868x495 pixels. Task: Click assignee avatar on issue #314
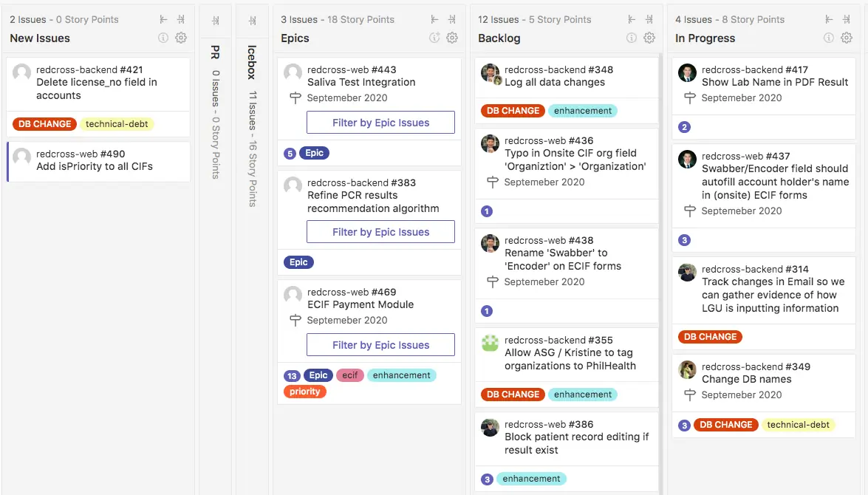point(687,272)
